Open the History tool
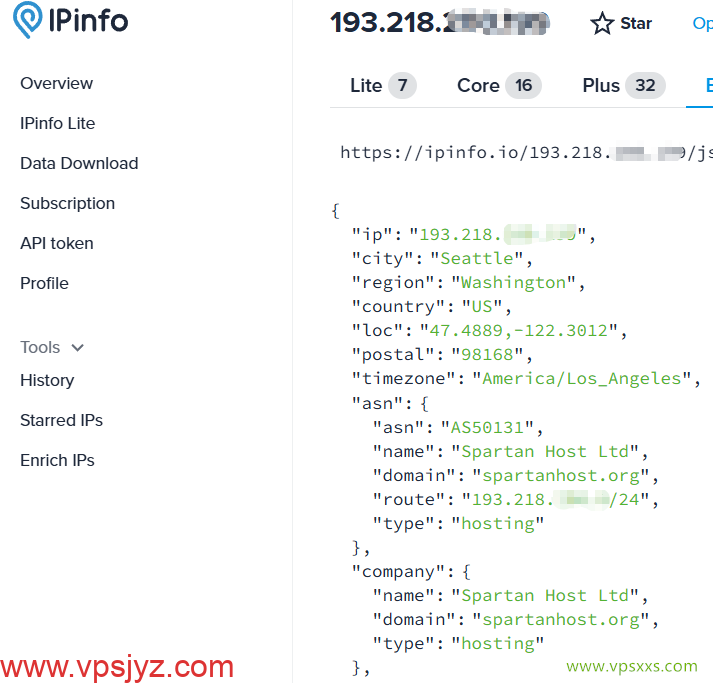713x683 pixels. (x=47, y=381)
